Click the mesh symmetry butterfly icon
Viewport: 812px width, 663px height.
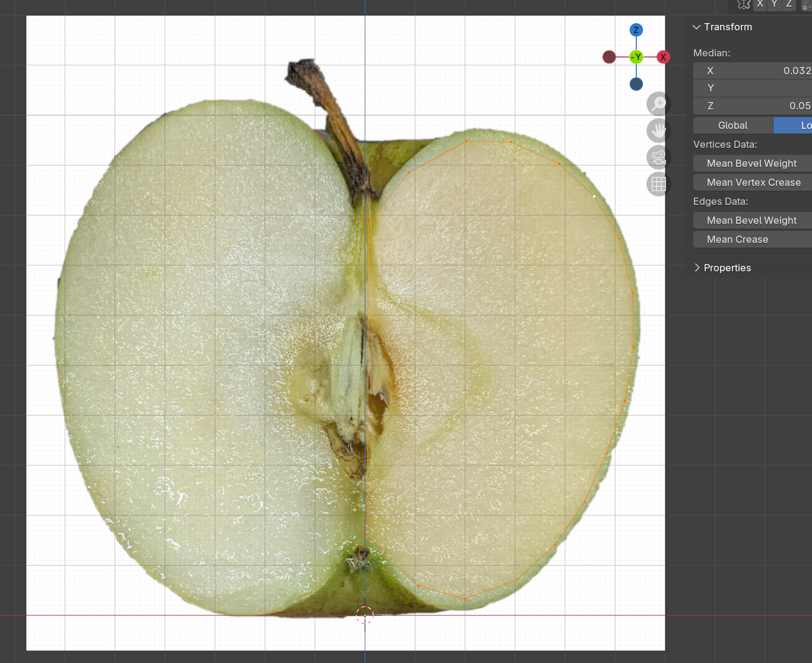pos(744,4)
